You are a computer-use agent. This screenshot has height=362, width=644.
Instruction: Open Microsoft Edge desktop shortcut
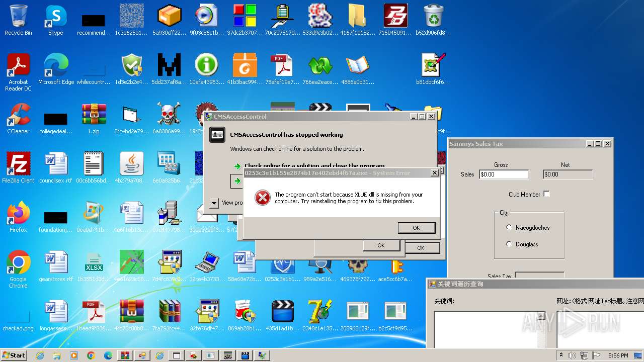pos(56,69)
